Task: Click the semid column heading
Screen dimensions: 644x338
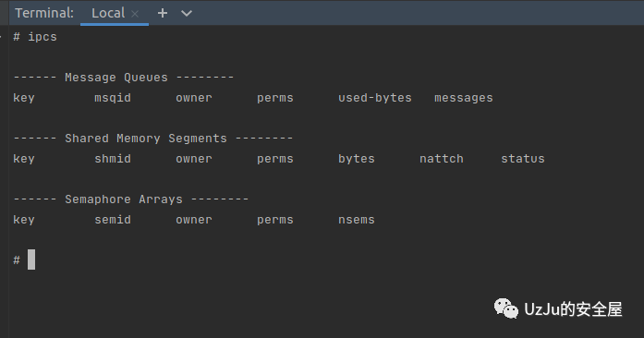Action: pyautogui.click(x=113, y=220)
